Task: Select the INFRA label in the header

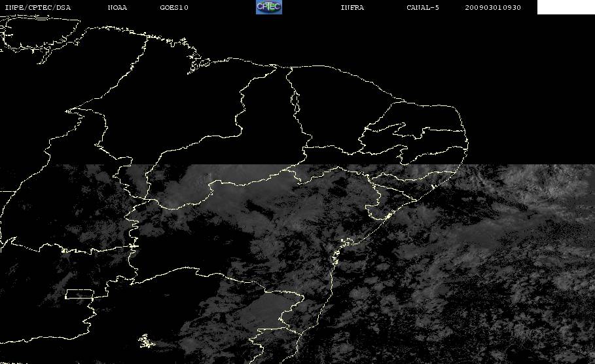Action: click(352, 8)
